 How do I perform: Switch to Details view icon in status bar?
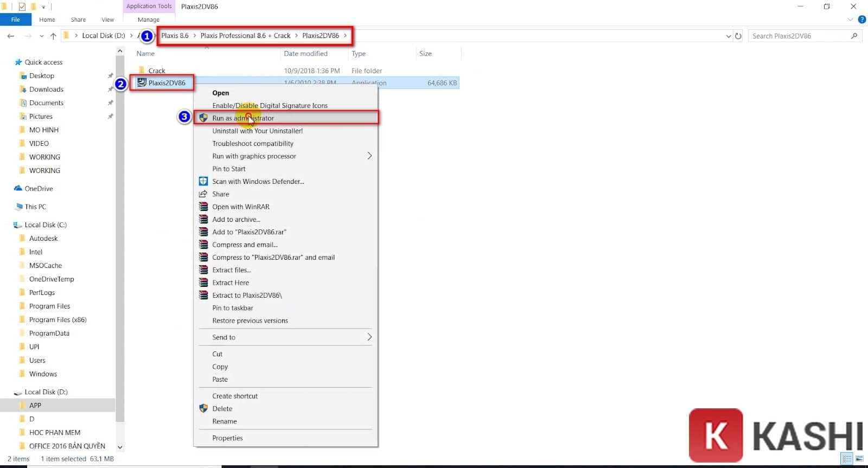click(x=847, y=459)
